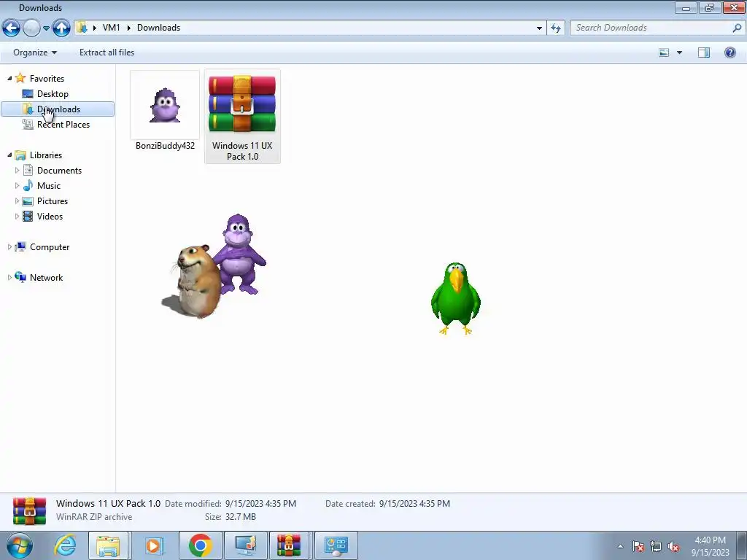Select the BonziBuddy432 file icon
The width and height of the screenshot is (747, 560).
[165, 105]
